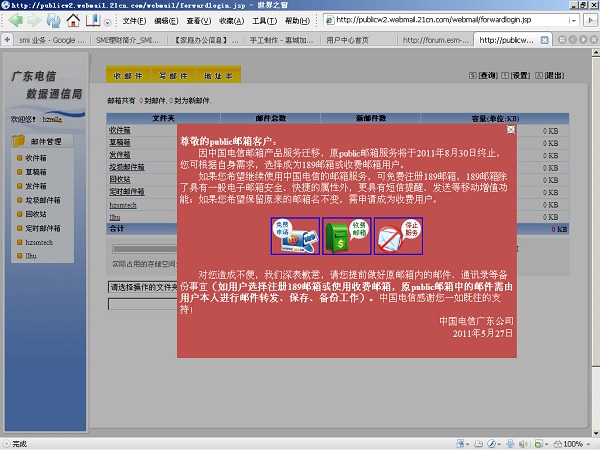Click the download arrow icon in status bar
600x450 pixels.
[510, 444]
